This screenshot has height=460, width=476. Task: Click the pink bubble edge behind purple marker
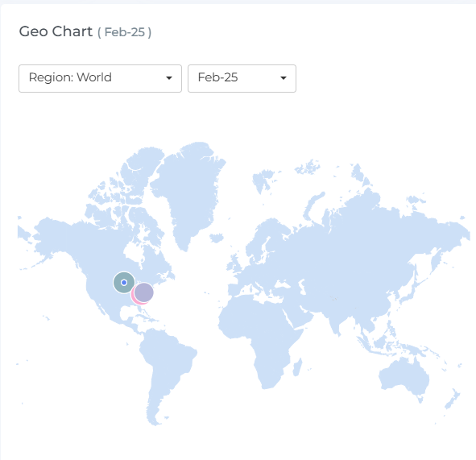pos(135,298)
